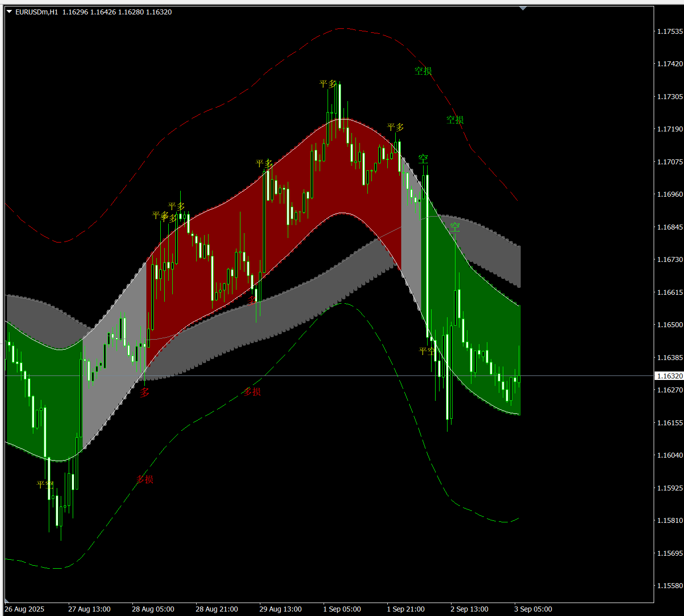Screen dimensions: 684x616
Task: Select the topmost green 空损 label
Action: 423,71
